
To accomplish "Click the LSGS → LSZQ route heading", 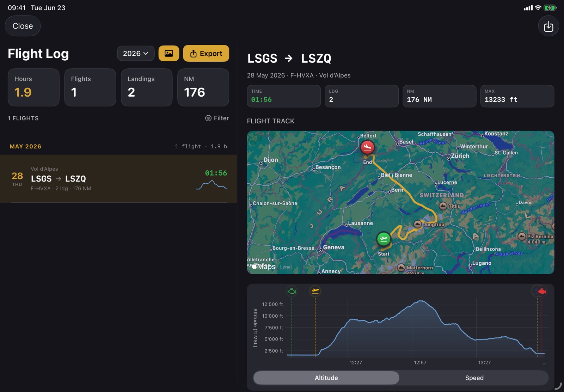I will pos(289,59).
